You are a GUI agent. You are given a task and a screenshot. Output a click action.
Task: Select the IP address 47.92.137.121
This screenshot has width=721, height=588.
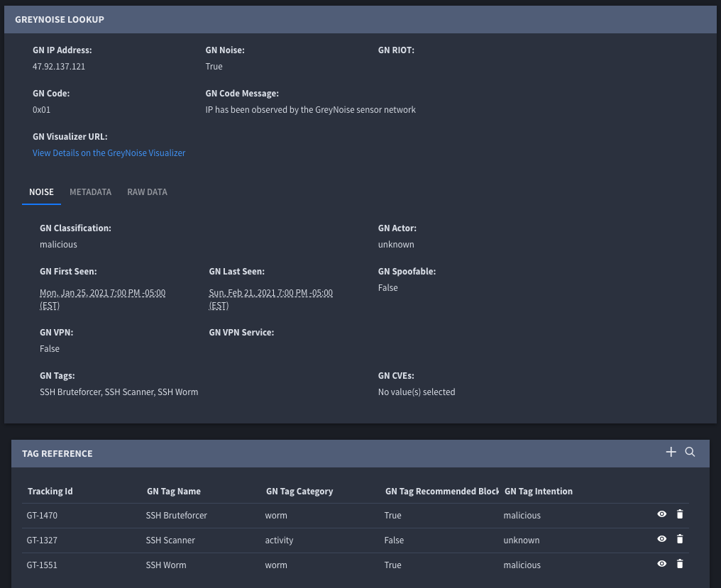[59, 67]
